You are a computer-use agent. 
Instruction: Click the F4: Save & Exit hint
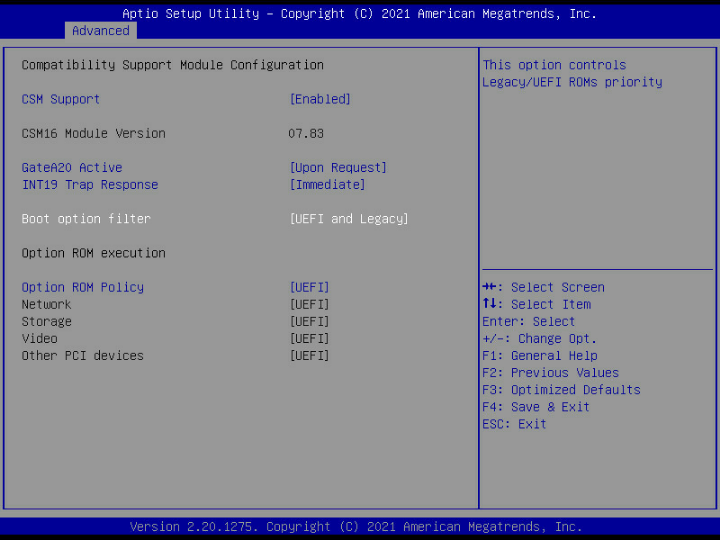click(x=536, y=407)
